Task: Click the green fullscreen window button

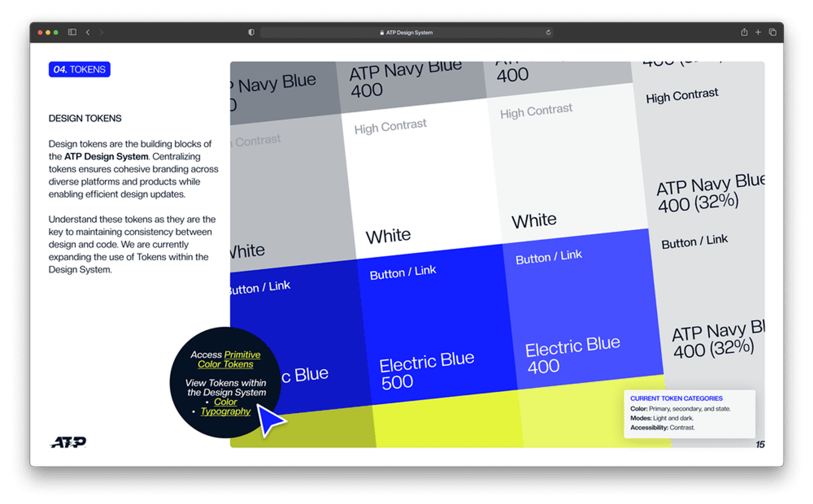Action: (x=56, y=32)
